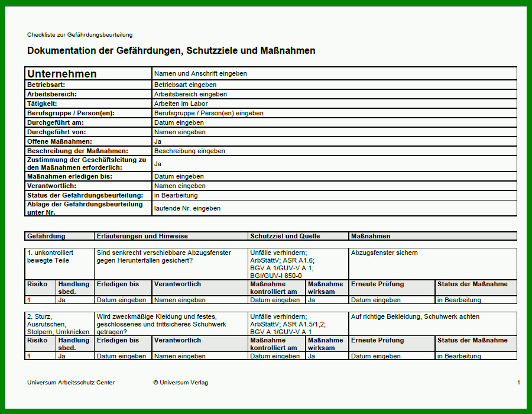Click the red Risiko value in hazard 1
This screenshot has height=414, width=532.
coord(29,300)
